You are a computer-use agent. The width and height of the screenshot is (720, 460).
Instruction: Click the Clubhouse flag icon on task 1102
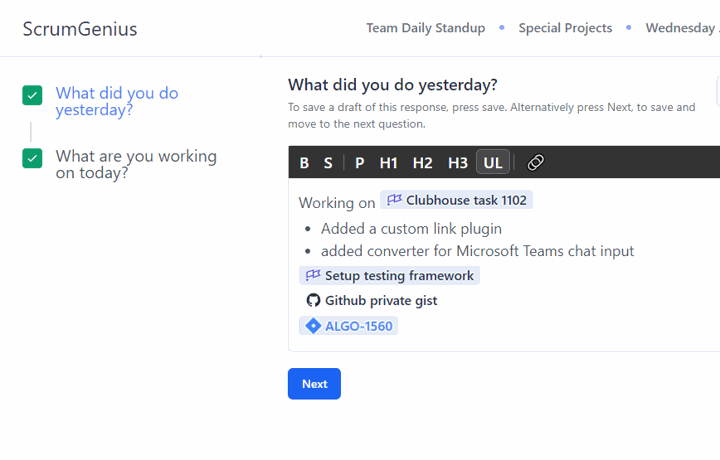coord(394,200)
